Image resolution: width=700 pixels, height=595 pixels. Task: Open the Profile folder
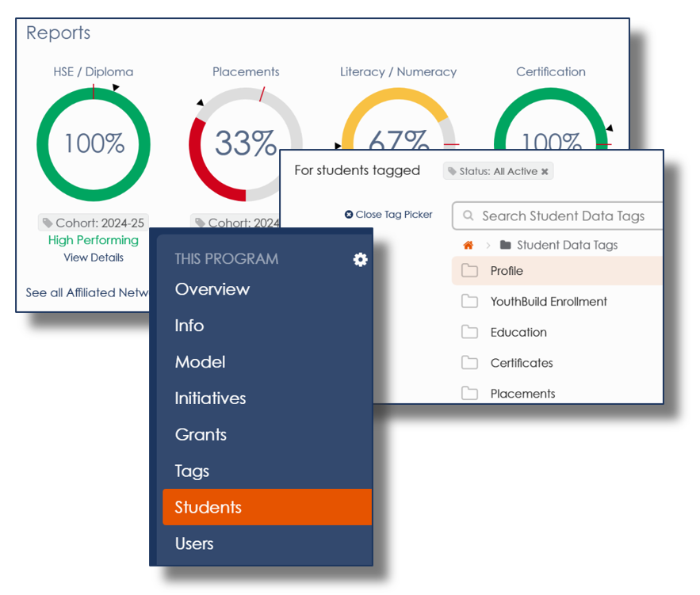click(557, 271)
